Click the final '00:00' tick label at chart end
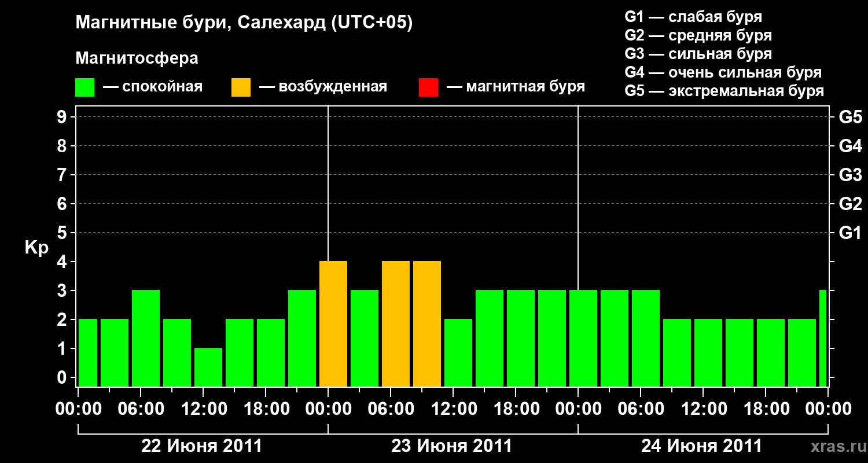 pyautogui.click(x=828, y=409)
